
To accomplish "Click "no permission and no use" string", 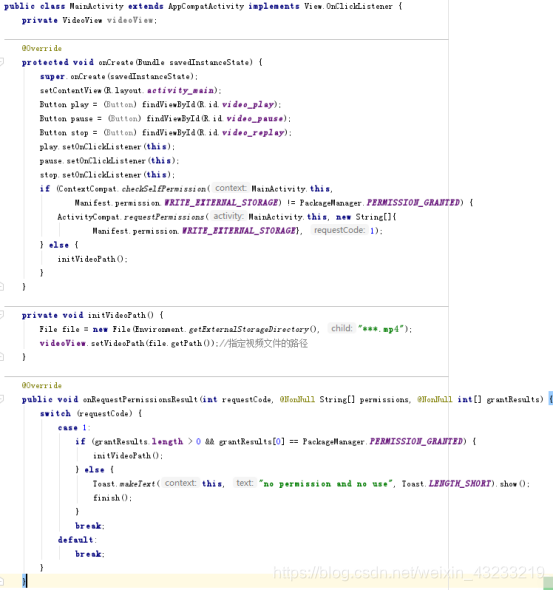I will 326,484.
